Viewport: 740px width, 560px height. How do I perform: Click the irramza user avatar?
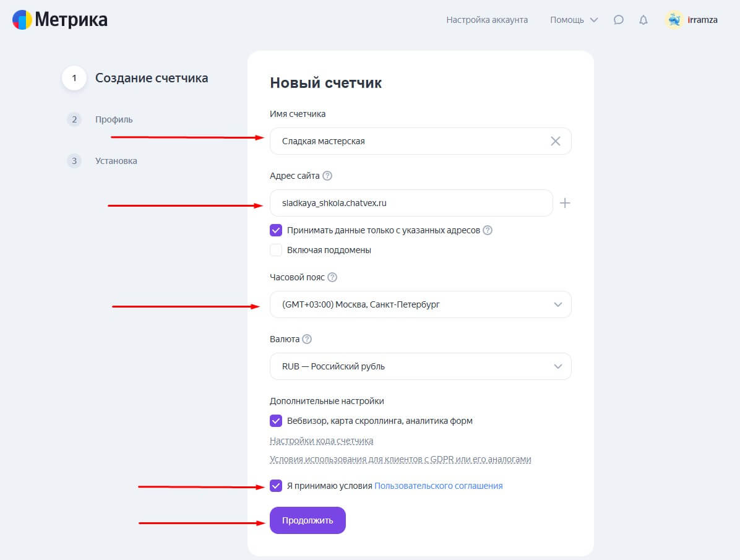click(x=674, y=20)
